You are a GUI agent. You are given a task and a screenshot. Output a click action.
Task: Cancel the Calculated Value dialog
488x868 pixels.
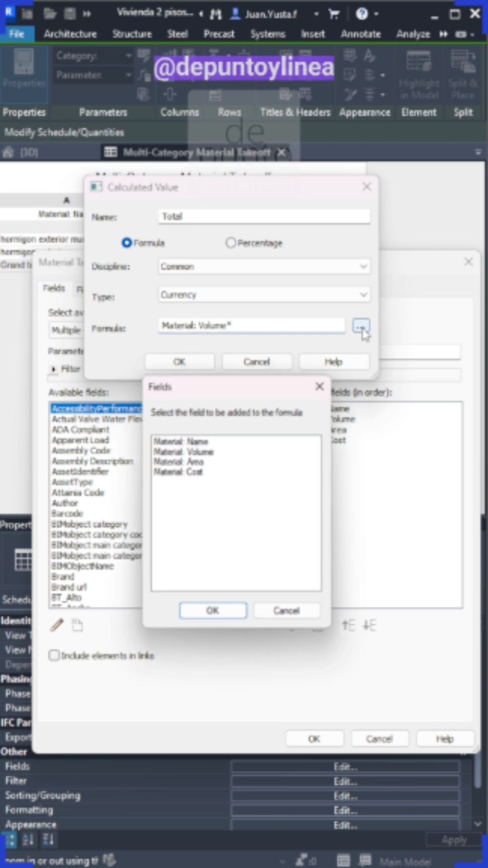257,362
